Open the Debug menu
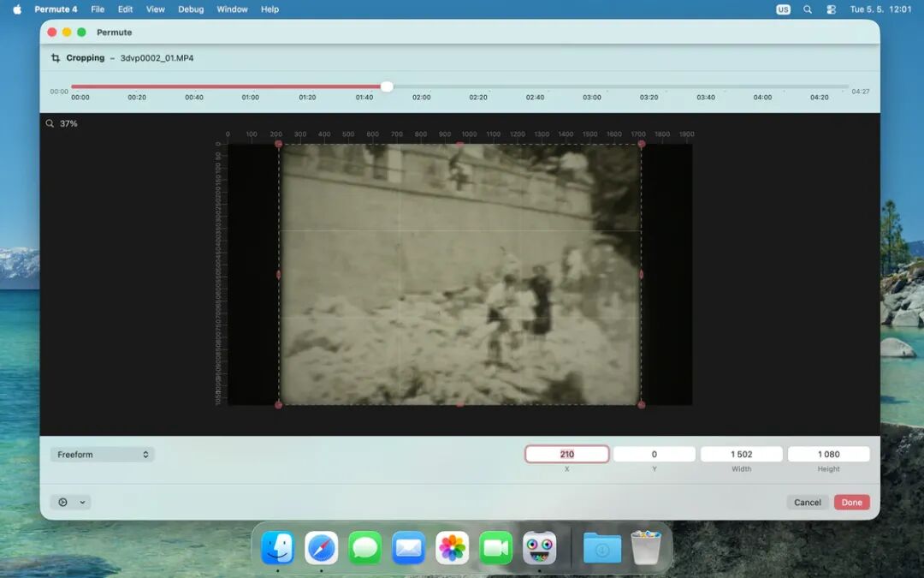 coord(191,9)
